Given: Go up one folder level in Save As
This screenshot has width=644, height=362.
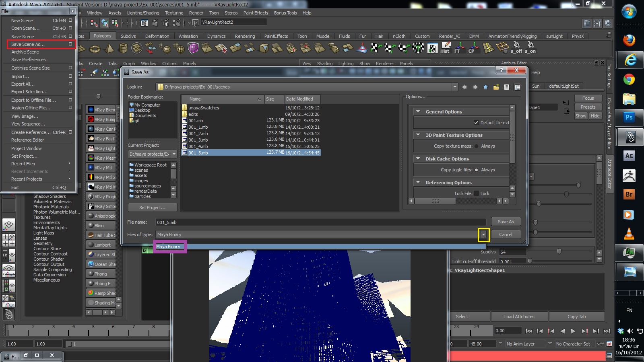Looking at the screenshot, I should (x=485, y=87).
